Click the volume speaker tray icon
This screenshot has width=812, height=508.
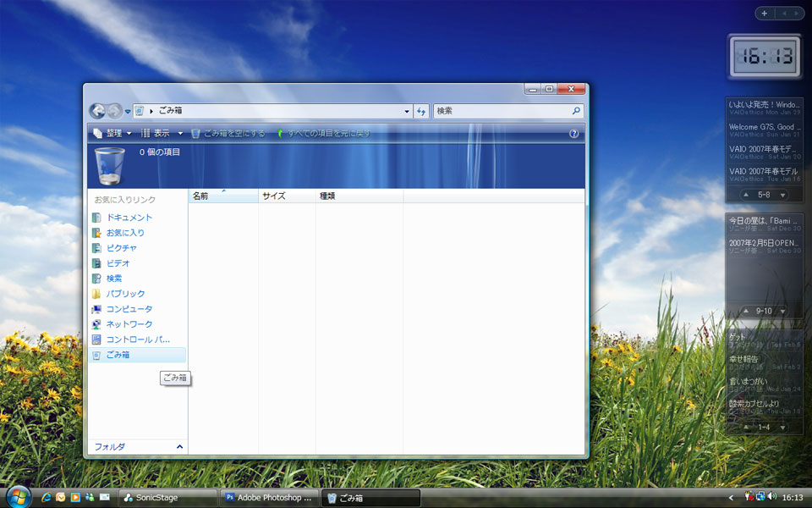[771, 497]
